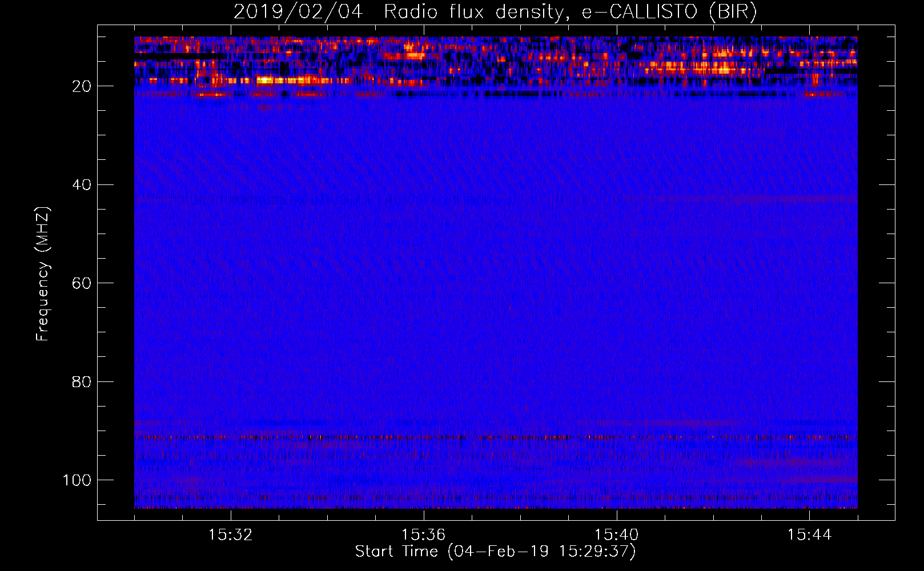
Task: Click the '15:40' time tick label
Action: [616, 535]
